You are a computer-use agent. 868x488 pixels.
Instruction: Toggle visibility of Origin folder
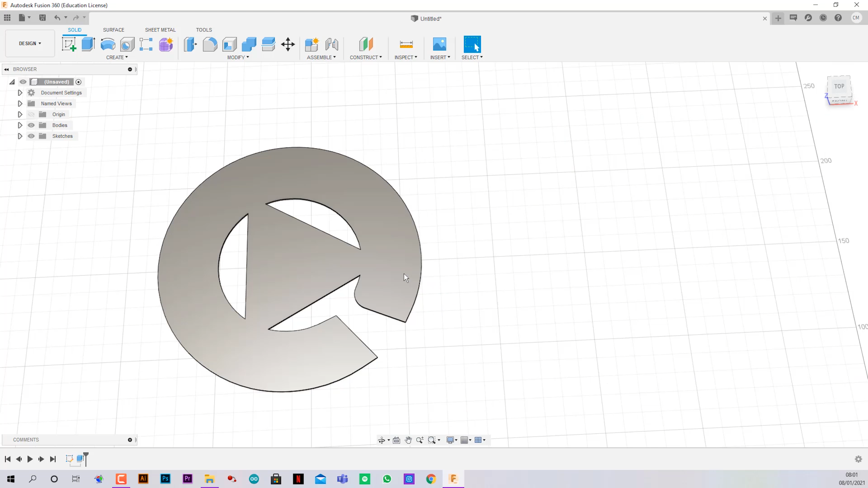tap(31, 114)
